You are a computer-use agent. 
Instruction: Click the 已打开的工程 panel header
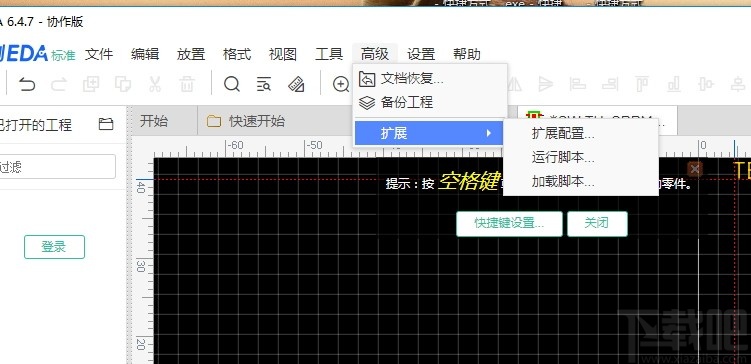(36, 125)
